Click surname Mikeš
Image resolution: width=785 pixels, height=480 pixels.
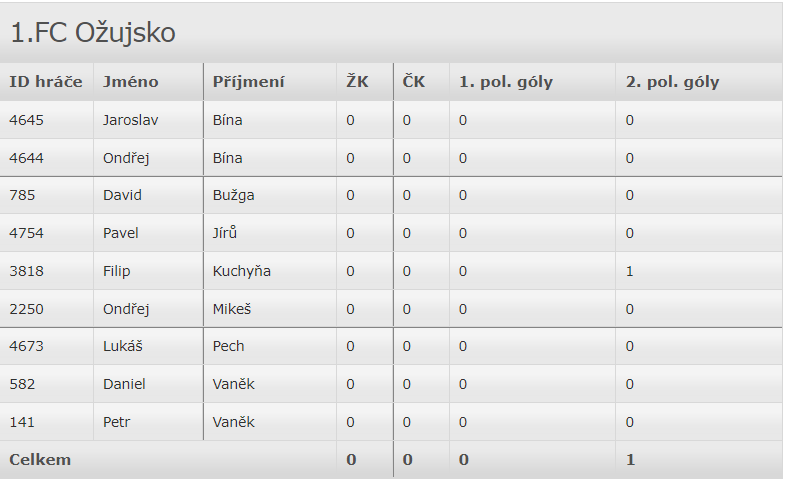coord(232,309)
